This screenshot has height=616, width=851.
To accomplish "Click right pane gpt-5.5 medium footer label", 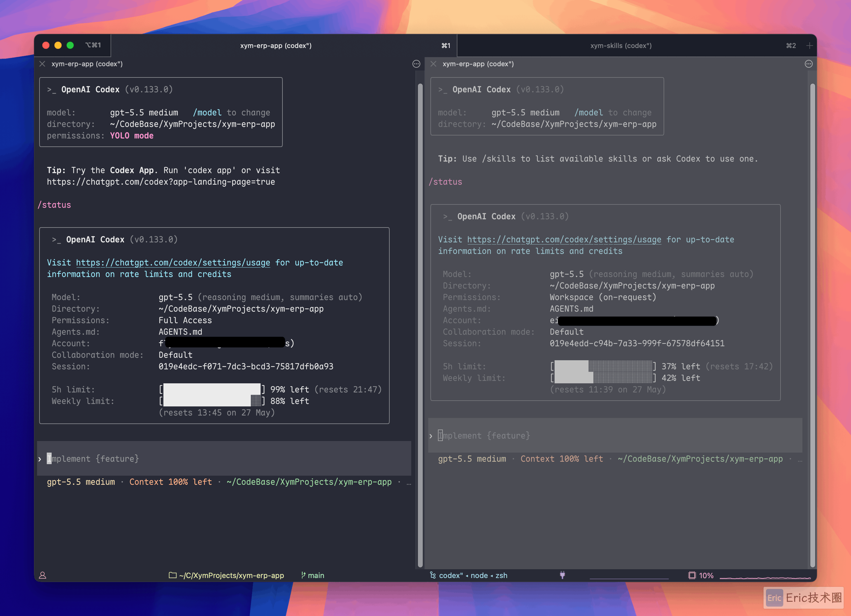I will [x=472, y=459].
